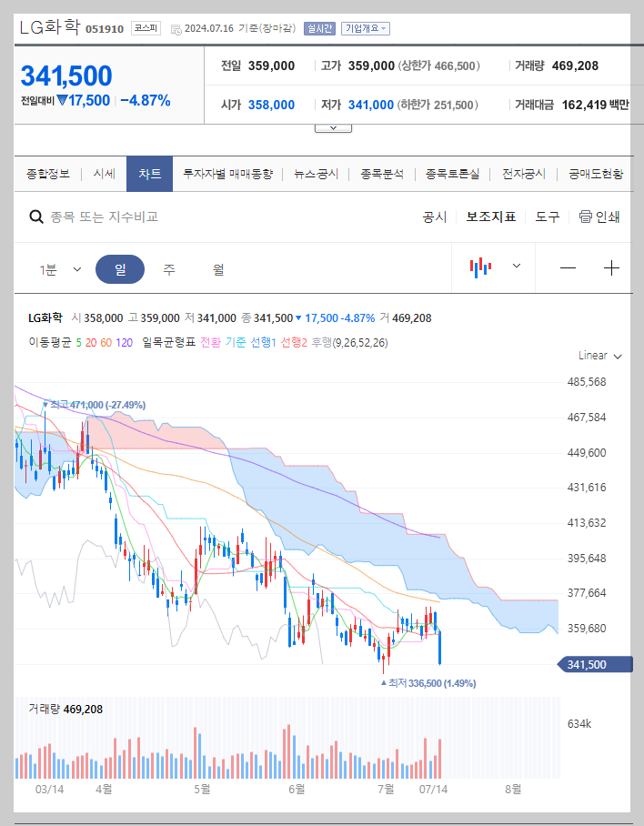Switch to the 시세 tab
This screenshot has height=826, width=644.
(104, 173)
